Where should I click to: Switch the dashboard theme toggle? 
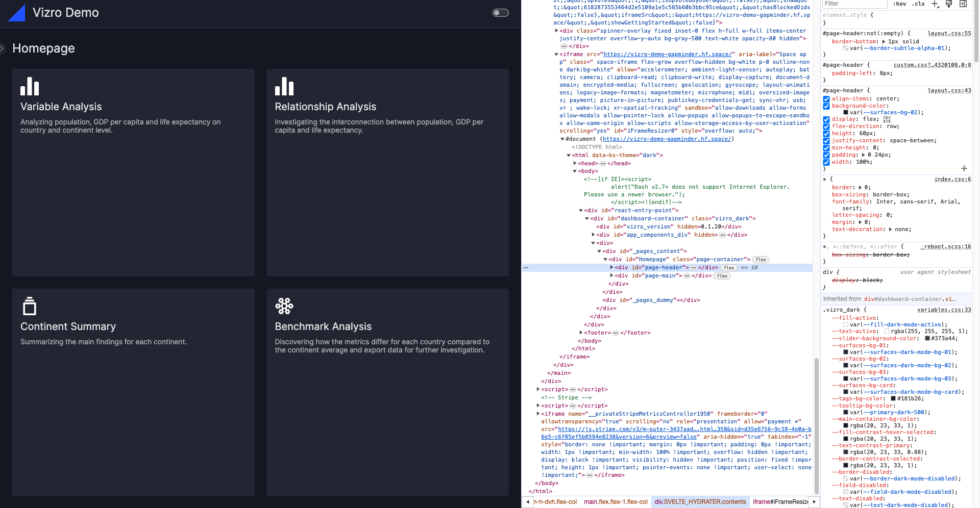click(x=500, y=13)
